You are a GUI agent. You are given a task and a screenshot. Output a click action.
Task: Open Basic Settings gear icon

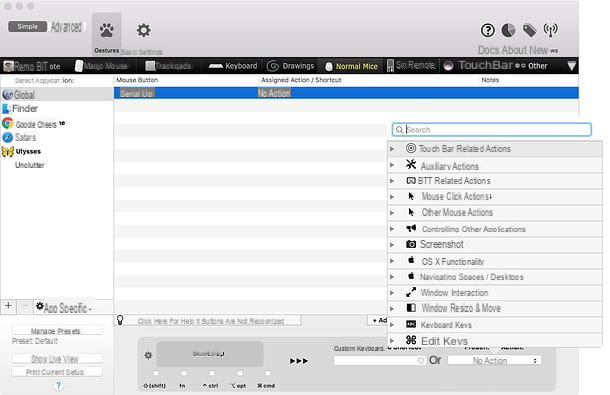click(x=144, y=30)
